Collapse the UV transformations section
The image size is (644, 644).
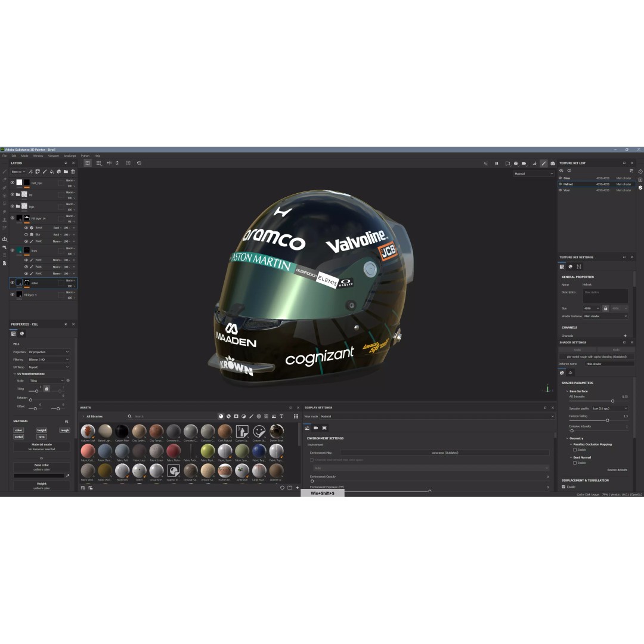click(x=15, y=374)
